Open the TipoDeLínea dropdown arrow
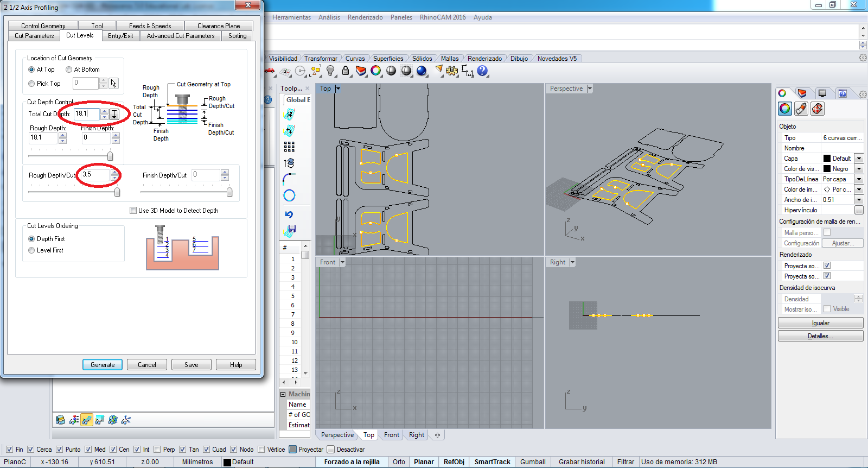The width and height of the screenshot is (868, 468). [x=859, y=179]
